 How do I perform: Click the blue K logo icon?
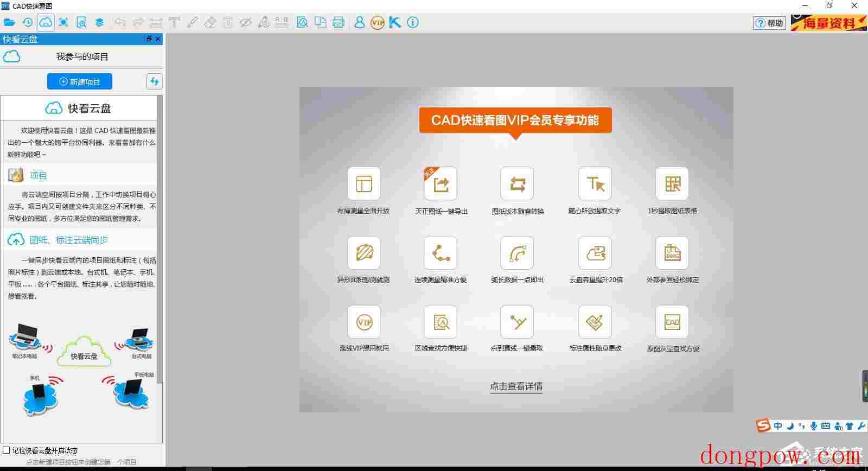[x=395, y=22]
